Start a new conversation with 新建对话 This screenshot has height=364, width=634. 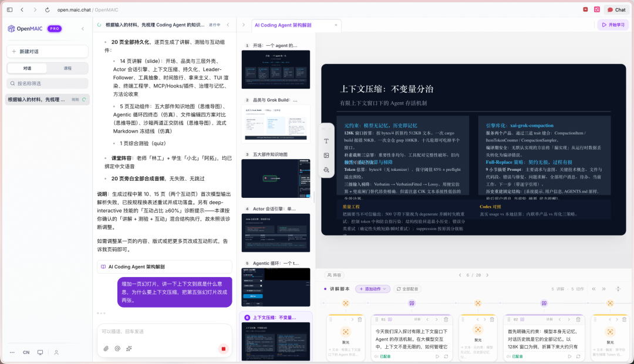click(x=48, y=51)
